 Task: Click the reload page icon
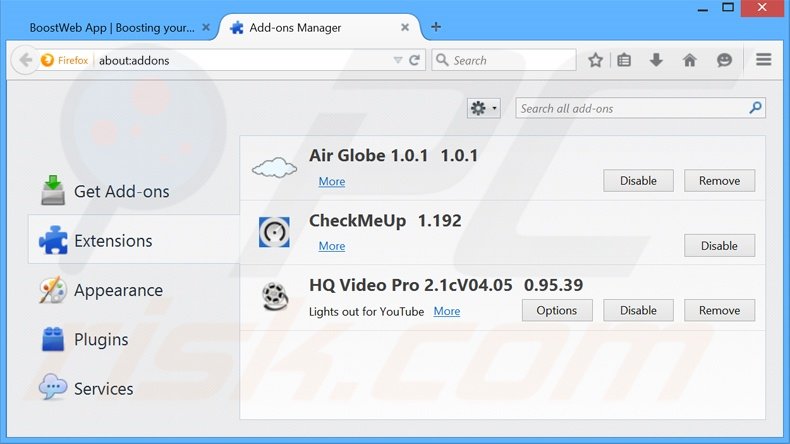point(415,60)
